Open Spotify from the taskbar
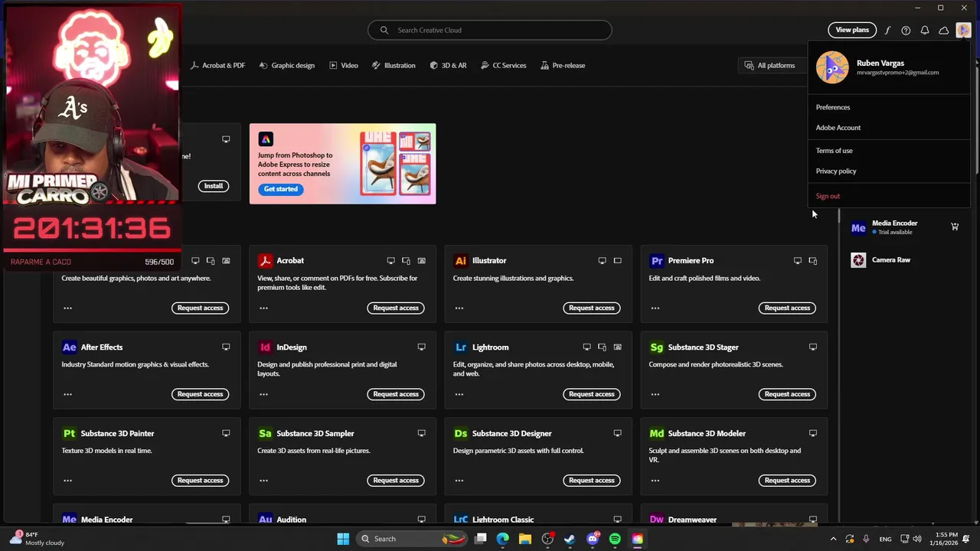 click(x=615, y=539)
